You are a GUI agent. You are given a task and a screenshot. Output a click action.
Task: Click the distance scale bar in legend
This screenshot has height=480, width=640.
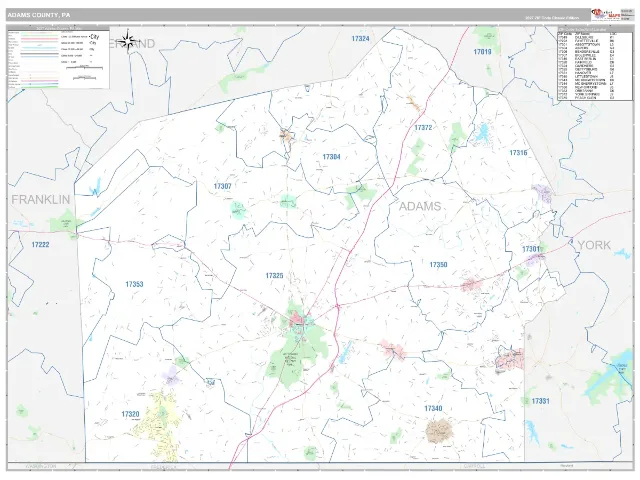coord(84,68)
